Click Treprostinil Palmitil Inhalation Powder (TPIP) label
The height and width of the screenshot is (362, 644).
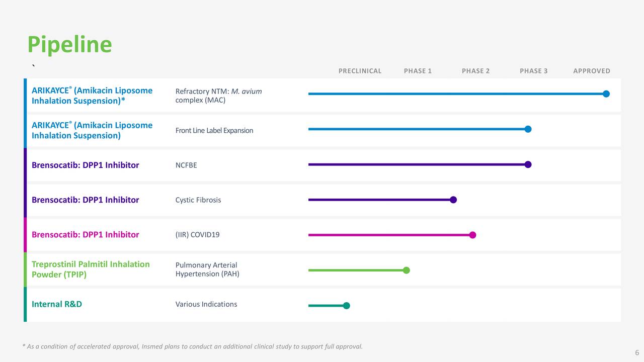pos(91,269)
